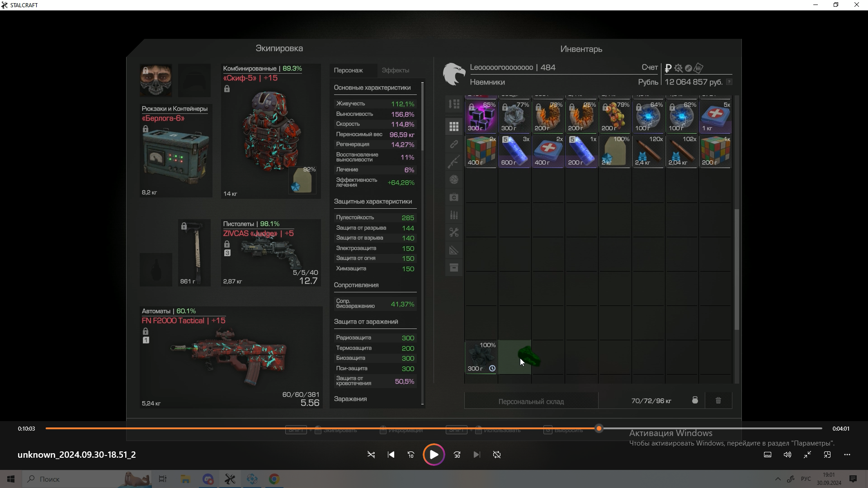Click the weight kettlebell icon
The image size is (868, 488).
click(695, 400)
